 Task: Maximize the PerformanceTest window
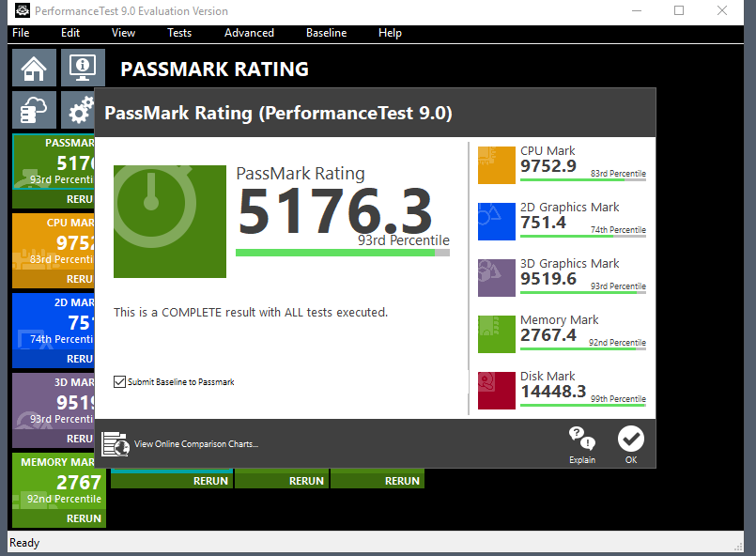(679, 10)
